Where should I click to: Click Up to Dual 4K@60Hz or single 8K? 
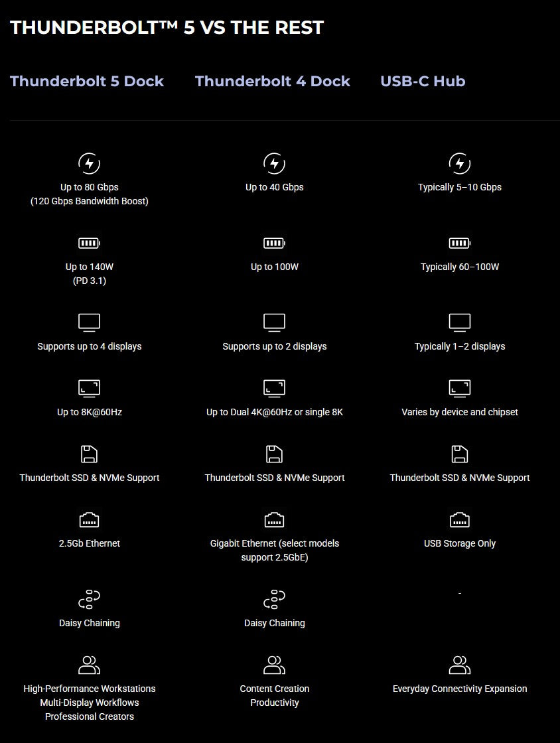274,412
